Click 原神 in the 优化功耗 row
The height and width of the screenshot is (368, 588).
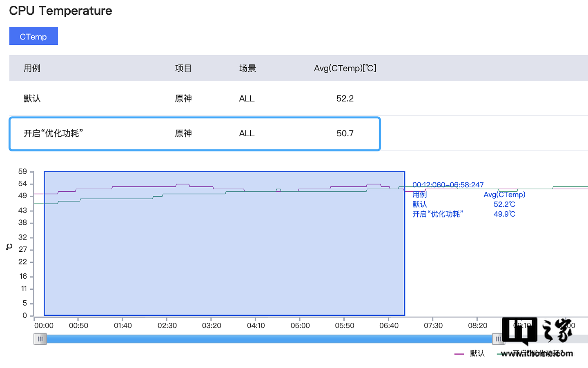coord(183,133)
